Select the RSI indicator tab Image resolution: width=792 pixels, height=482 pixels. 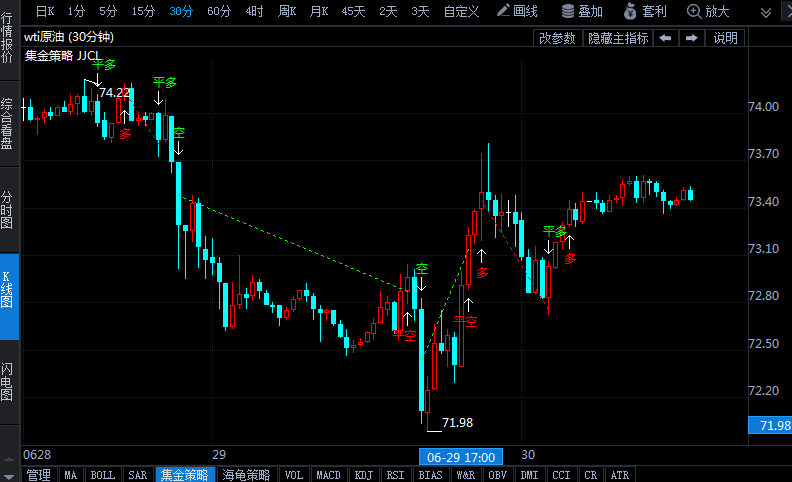pos(395,475)
